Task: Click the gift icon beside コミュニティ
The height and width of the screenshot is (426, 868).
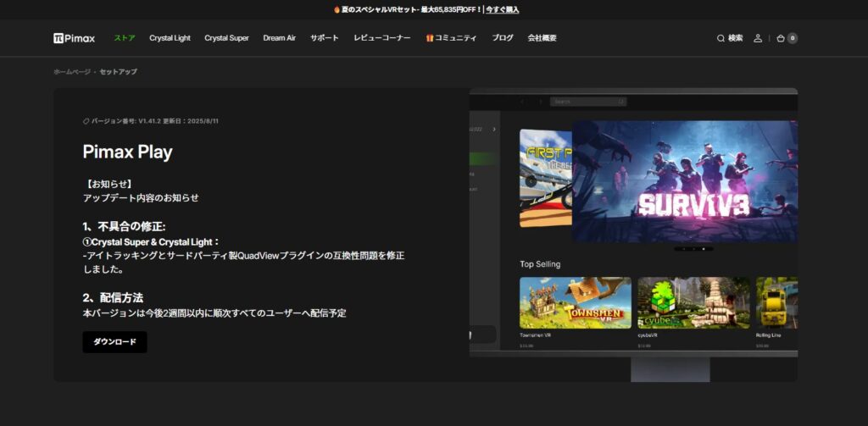Action: 430,38
